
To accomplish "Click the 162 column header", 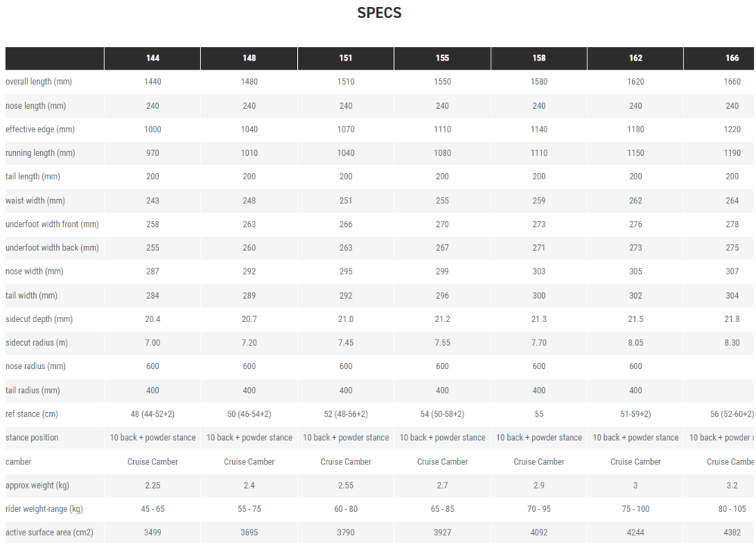I will pyautogui.click(x=636, y=58).
